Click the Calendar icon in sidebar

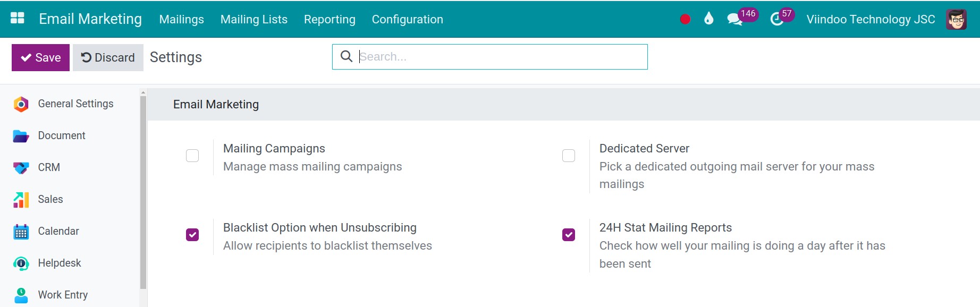point(21,232)
